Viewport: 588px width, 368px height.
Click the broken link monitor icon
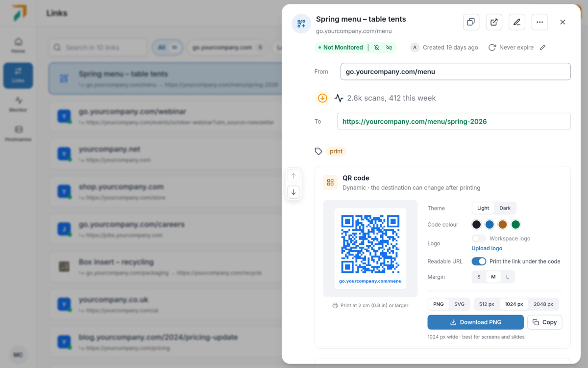(389, 48)
